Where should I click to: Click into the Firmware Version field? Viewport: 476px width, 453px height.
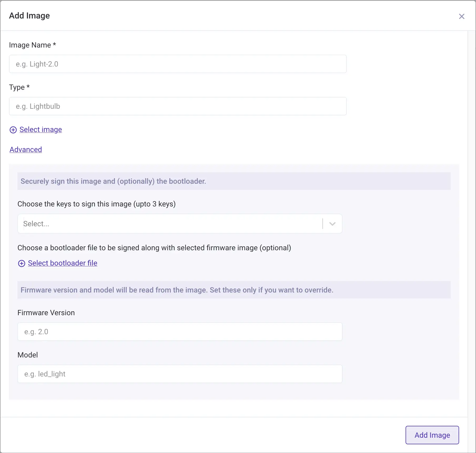click(x=180, y=332)
